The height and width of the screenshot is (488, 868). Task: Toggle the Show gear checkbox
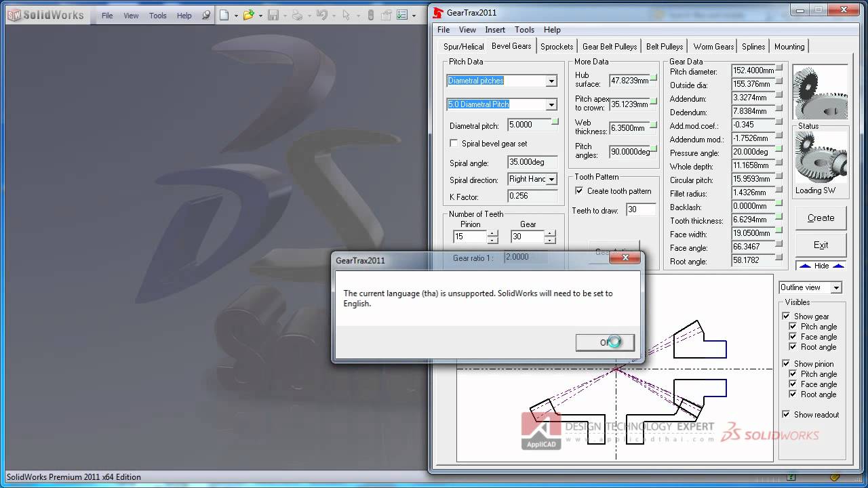click(786, 317)
